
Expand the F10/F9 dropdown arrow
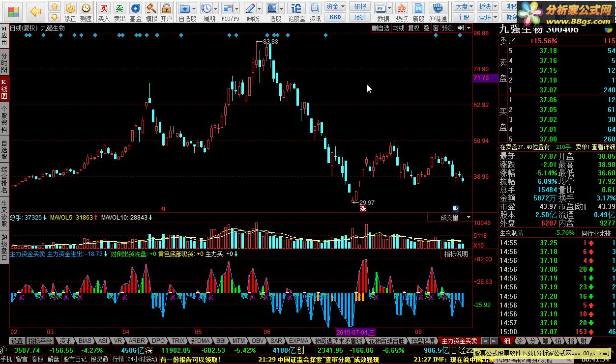pos(237,8)
